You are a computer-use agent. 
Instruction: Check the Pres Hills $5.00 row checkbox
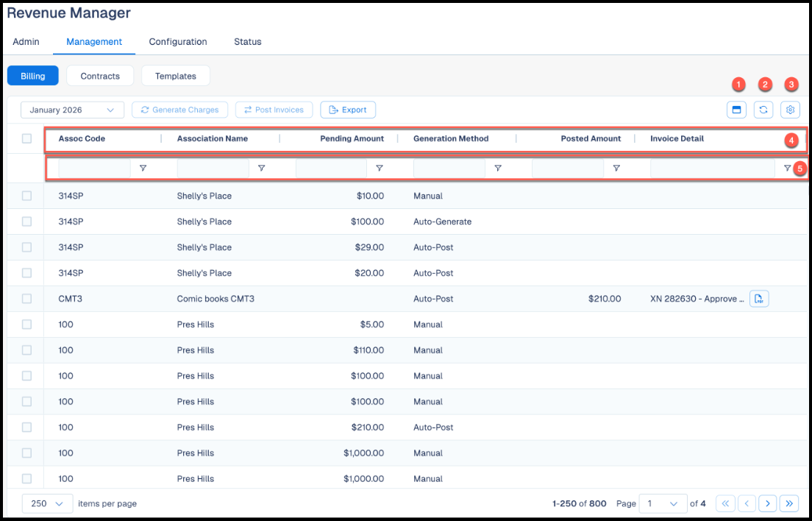[x=27, y=325]
